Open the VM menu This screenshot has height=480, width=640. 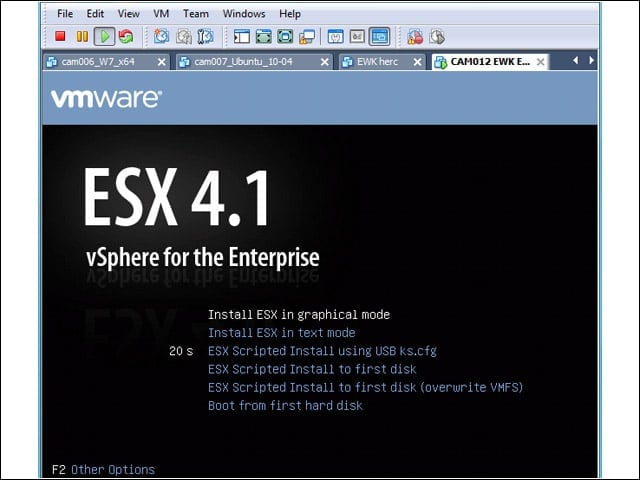pos(161,13)
